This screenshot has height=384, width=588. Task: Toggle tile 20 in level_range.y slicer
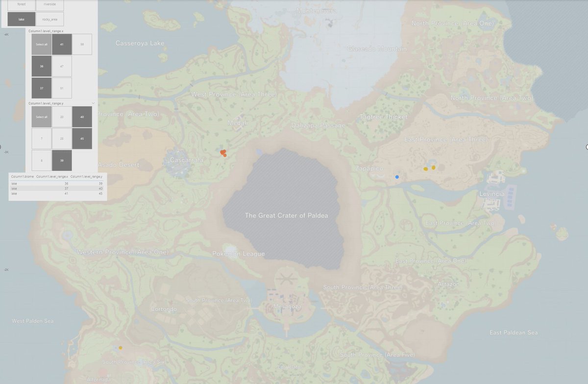pos(62,117)
